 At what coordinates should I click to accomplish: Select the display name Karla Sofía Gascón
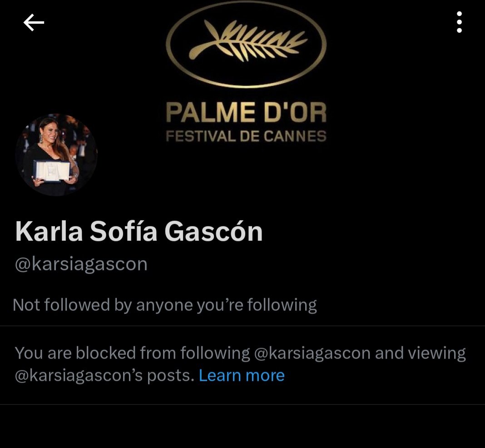pos(139,231)
